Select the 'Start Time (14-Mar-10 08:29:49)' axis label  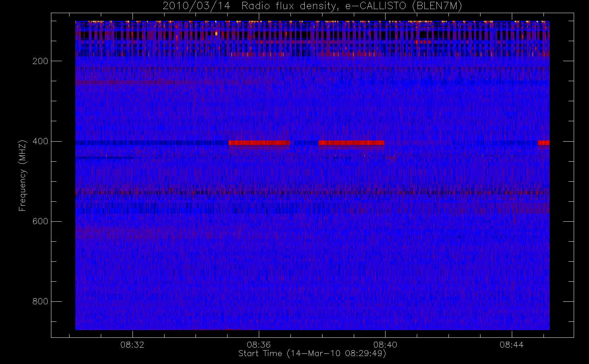[312, 353]
